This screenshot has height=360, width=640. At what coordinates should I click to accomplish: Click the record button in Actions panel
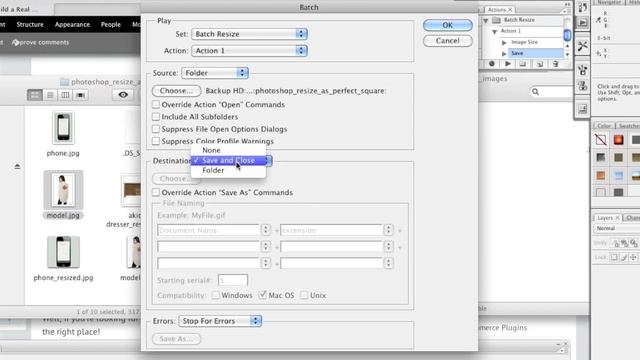(492, 64)
